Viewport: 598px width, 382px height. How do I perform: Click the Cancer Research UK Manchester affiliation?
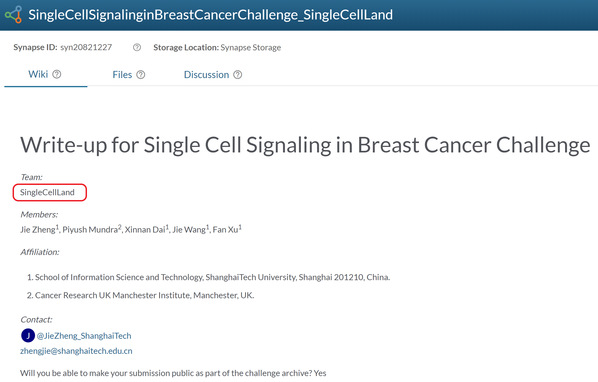(x=140, y=295)
